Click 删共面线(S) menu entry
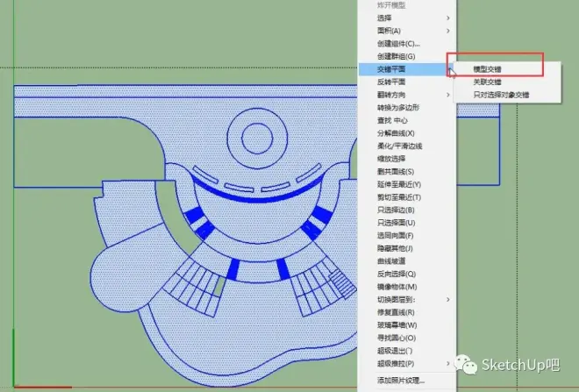 click(x=407, y=172)
